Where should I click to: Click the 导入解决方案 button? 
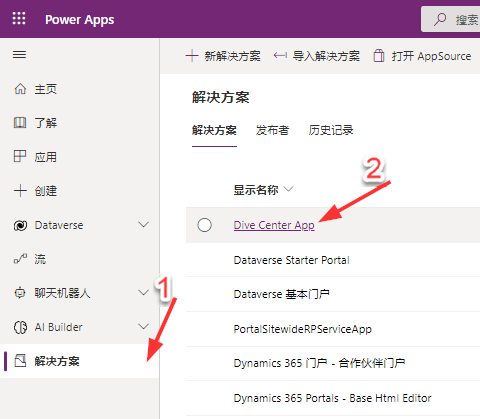tap(317, 56)
